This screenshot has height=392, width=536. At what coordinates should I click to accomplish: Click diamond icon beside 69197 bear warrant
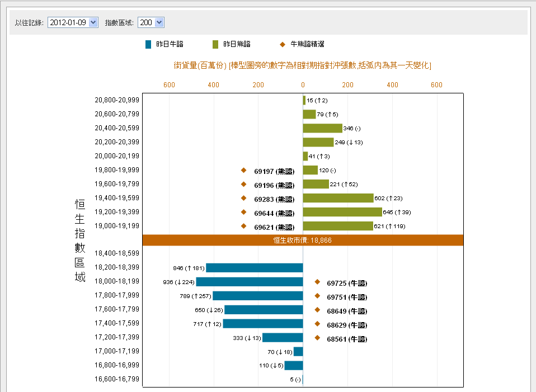[x=243, y=170]
